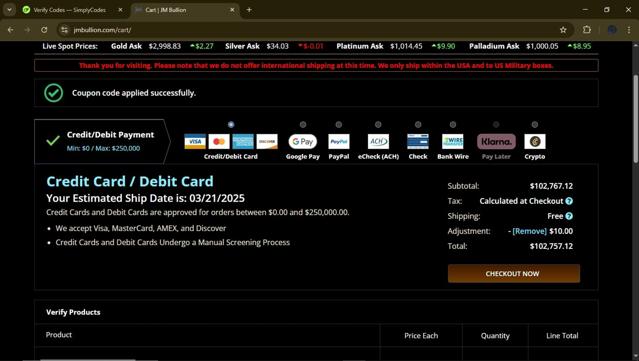Select the PayPal radio button
This screenshot has width=639, height=361.
tap(339, 124)
